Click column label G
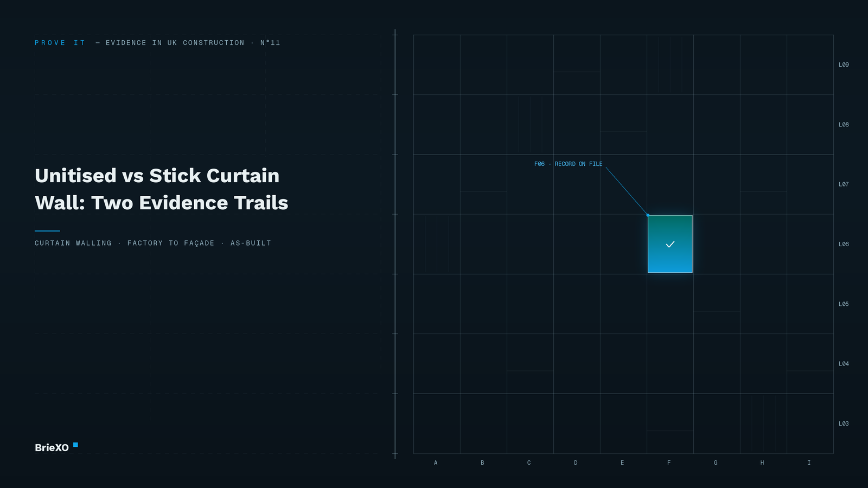The height and width of the screenshot is (488, 868). pos(716,463)
